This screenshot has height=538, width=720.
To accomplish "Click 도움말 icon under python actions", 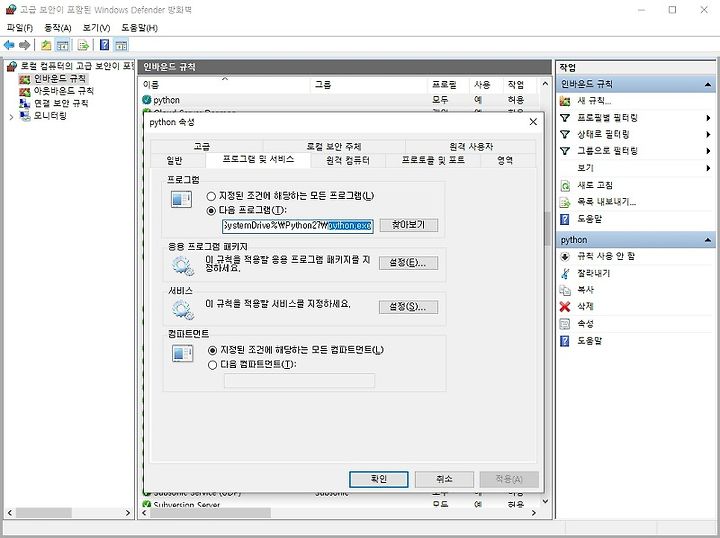I will 565,341.
